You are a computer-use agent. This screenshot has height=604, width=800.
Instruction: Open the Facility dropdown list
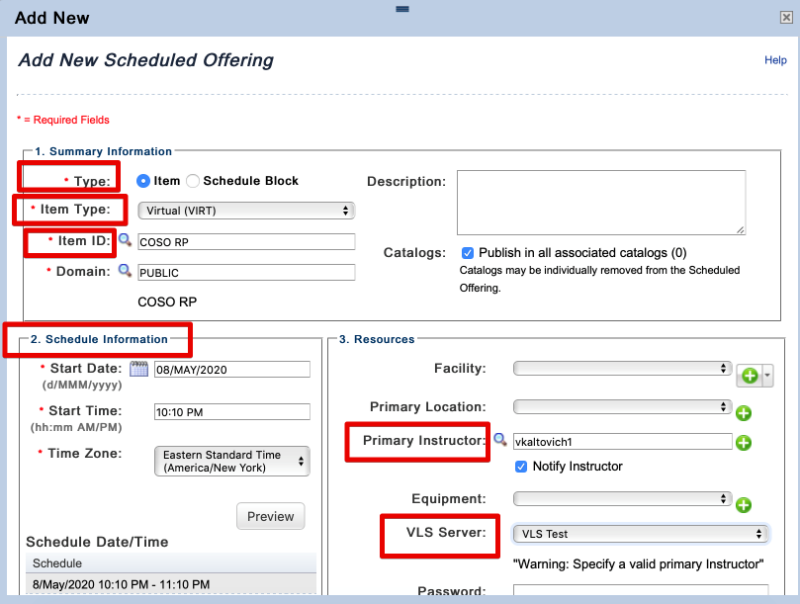[x=622, y=369]
